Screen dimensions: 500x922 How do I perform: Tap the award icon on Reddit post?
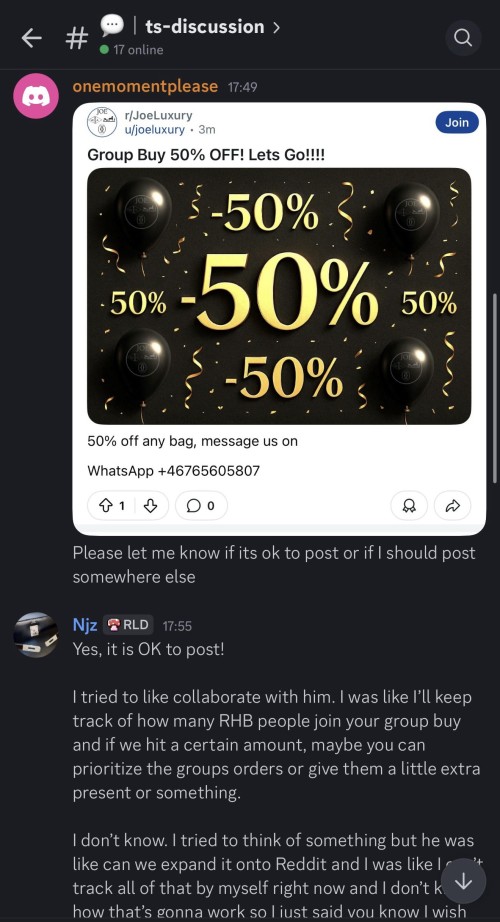tap(409, 506)
